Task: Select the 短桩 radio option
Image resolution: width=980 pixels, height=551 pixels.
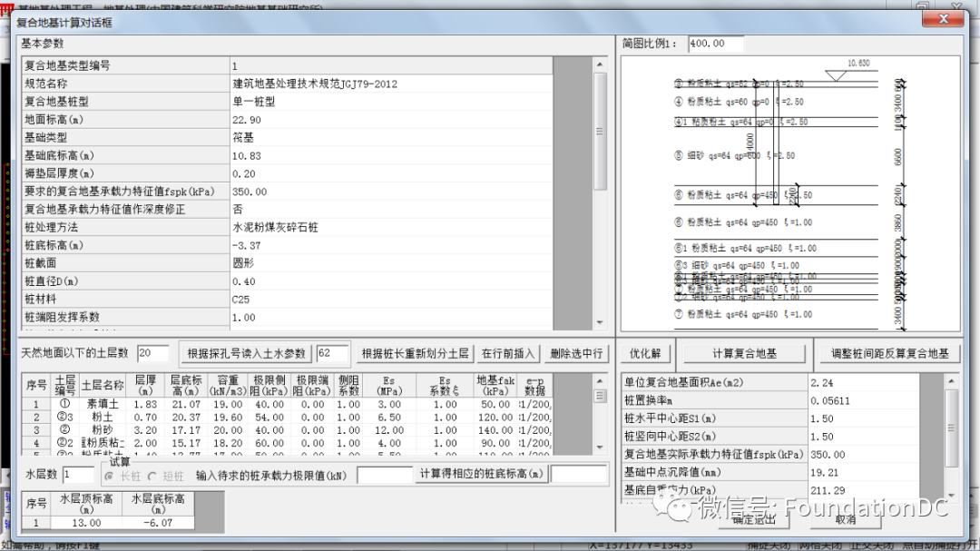Action: pos(154,476)
